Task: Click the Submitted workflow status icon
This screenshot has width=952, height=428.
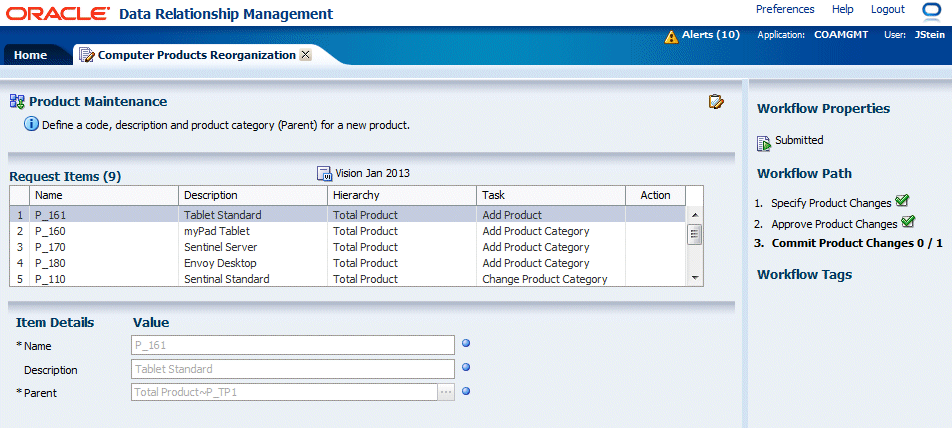Action: [x=764, y=142]
